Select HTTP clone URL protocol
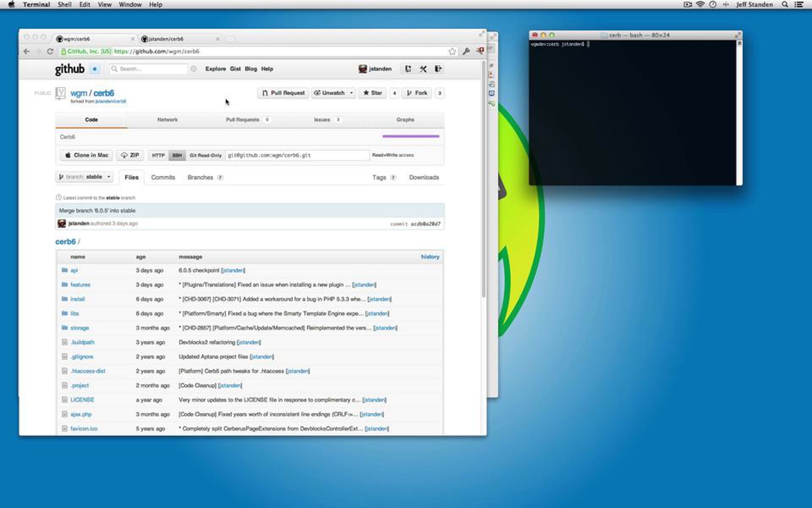Screen dimensions: 812x508 [x=158, y=155]
